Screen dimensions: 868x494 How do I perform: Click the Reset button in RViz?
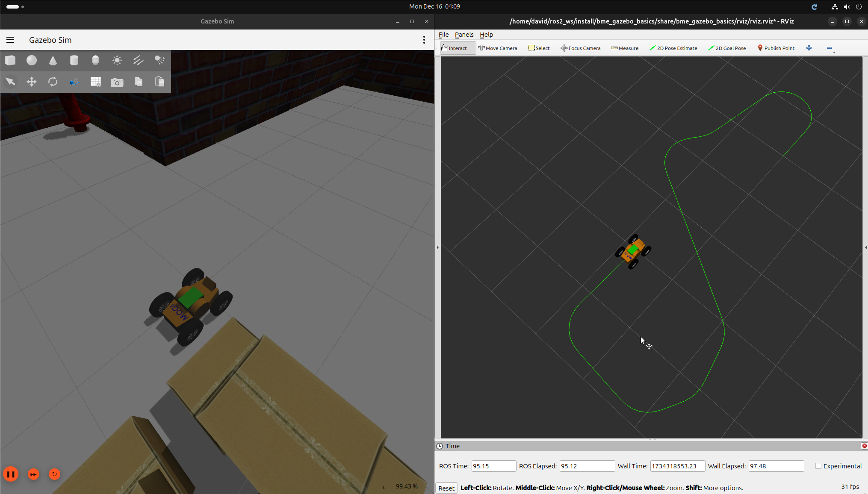pos(446,488)
